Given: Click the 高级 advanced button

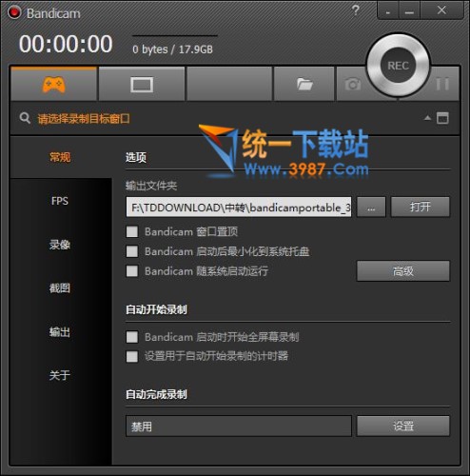Looking at the screenshot, I should [403, 271].
